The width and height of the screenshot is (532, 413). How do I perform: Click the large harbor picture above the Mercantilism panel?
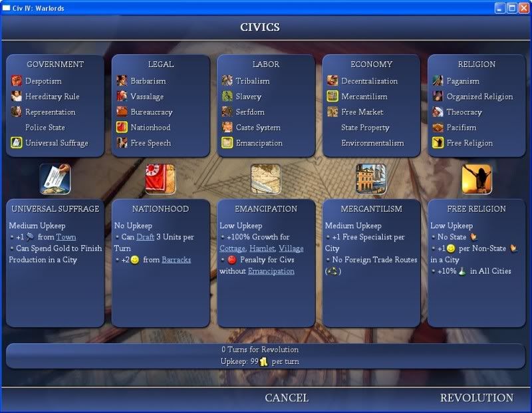(371, 179)
